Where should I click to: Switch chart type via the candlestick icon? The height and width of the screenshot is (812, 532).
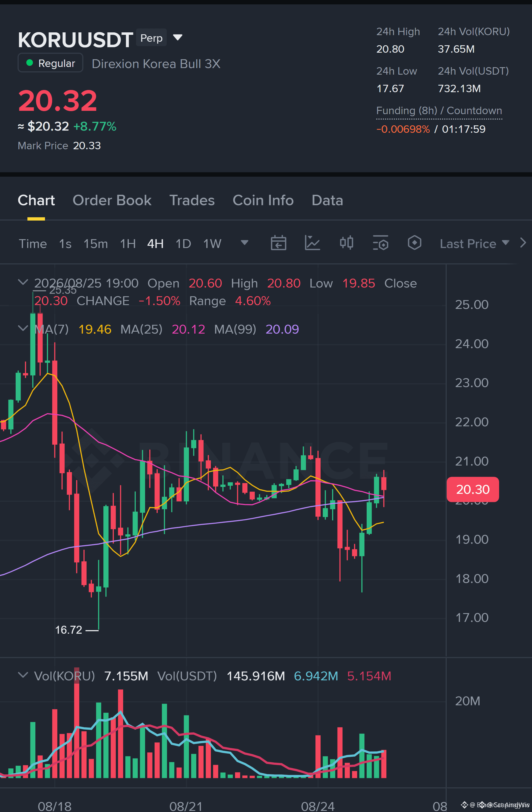click(x=346, y=243)
